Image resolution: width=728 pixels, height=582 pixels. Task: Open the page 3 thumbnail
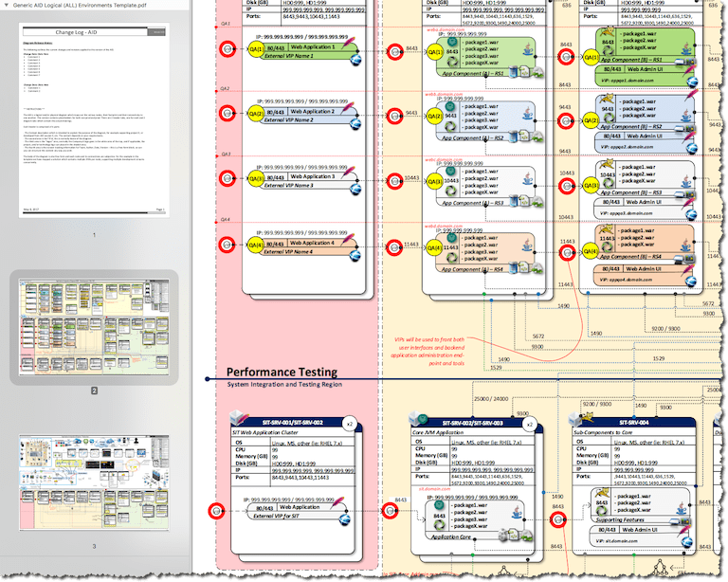tap(94, 482)
